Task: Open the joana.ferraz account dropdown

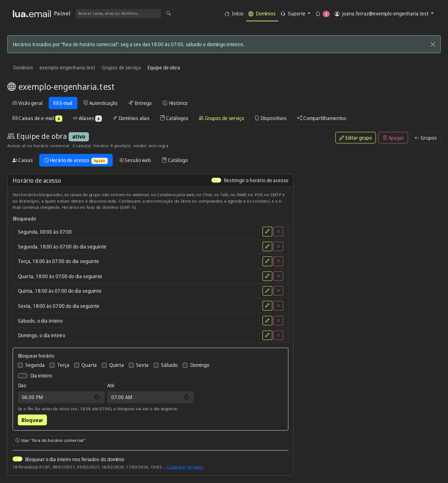Action: pyautogui.click(x=384, y=14)
